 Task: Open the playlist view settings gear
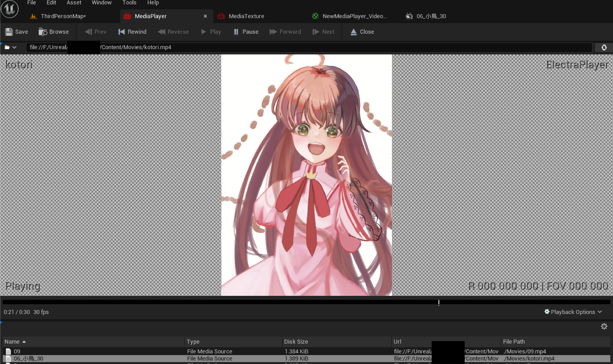(604, 326)
